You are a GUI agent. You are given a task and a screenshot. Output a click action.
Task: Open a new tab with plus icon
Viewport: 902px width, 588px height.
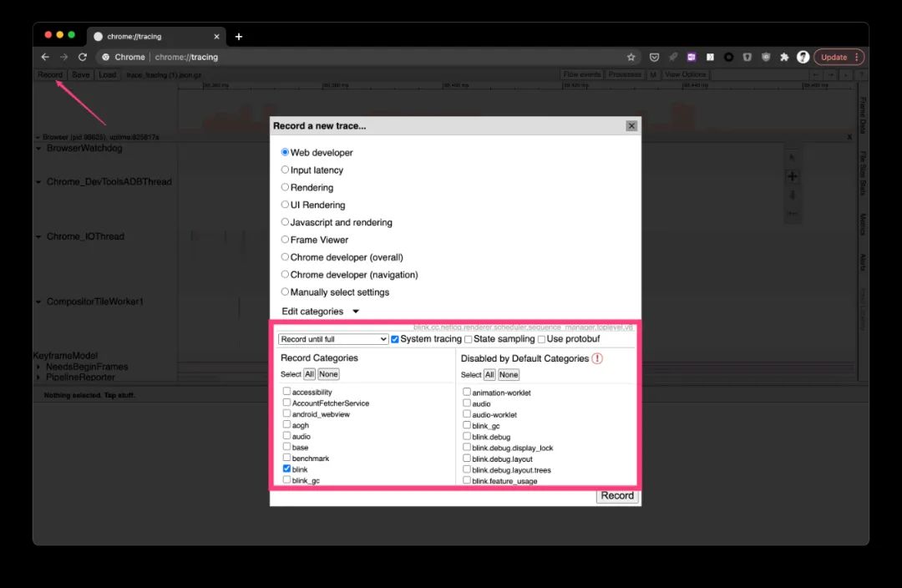coord(239,36)
